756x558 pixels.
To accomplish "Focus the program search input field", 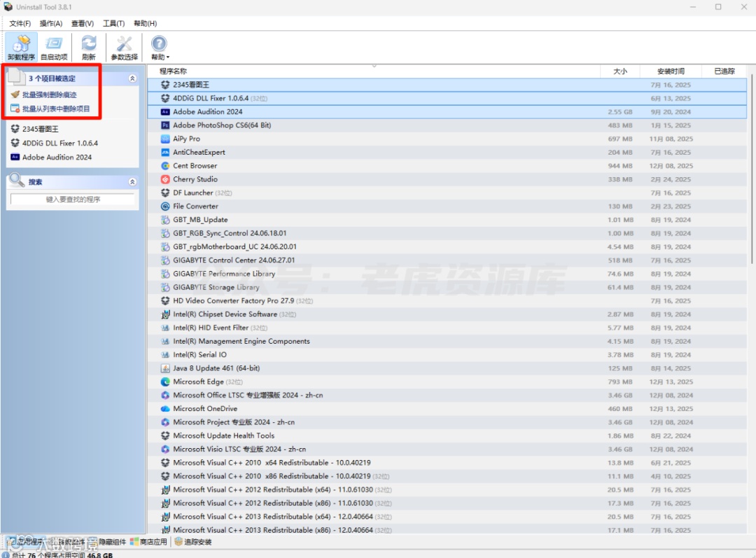I will [73, 199].
